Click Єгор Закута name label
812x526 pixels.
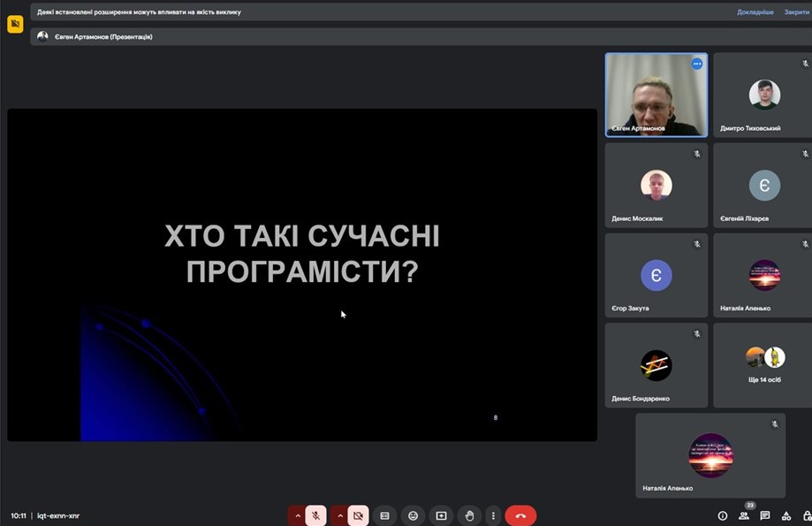[x=630, y=309]
